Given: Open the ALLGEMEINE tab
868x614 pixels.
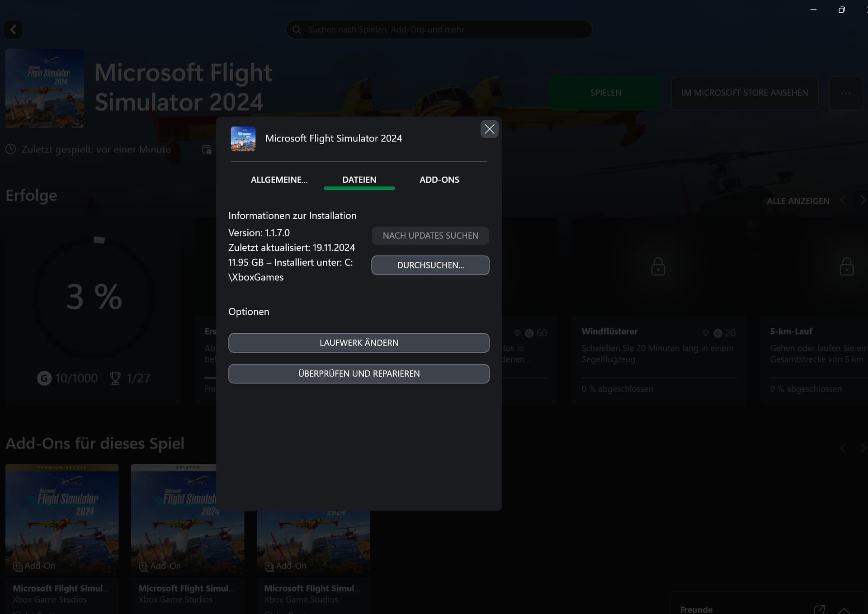Looking at the screenshot, I should [x=279, y=179].
